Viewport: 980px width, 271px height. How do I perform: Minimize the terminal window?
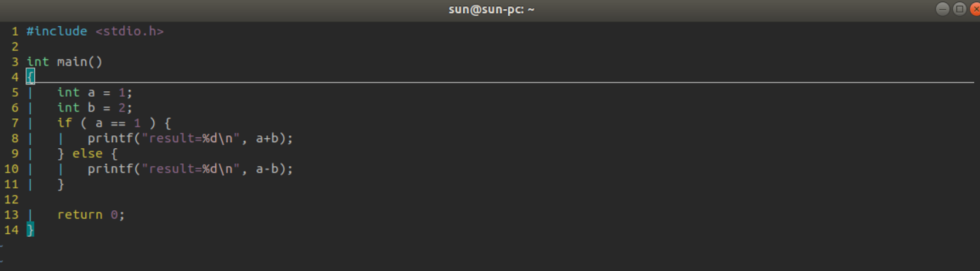click(x=943, y=9)
